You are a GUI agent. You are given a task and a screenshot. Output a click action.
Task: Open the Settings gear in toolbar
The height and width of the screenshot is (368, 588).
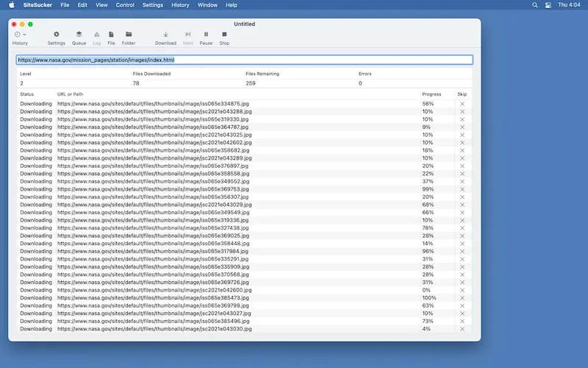(x=57, y=38)
